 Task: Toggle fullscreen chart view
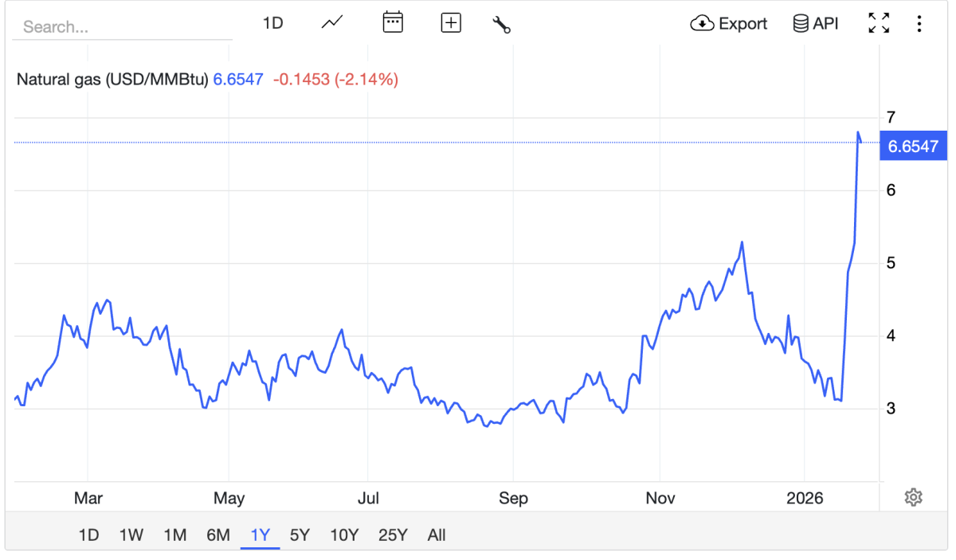pos(879,23)
